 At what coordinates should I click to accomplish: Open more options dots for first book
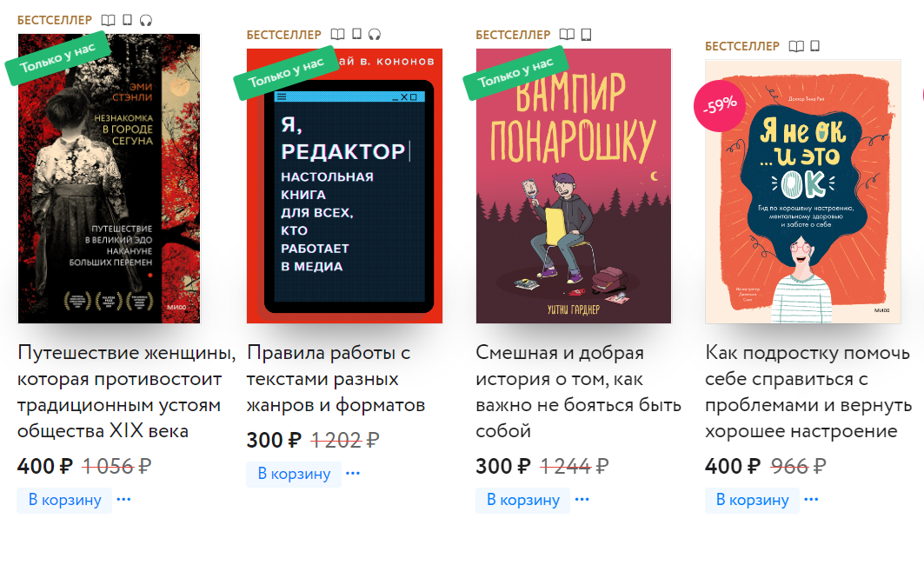123,500
